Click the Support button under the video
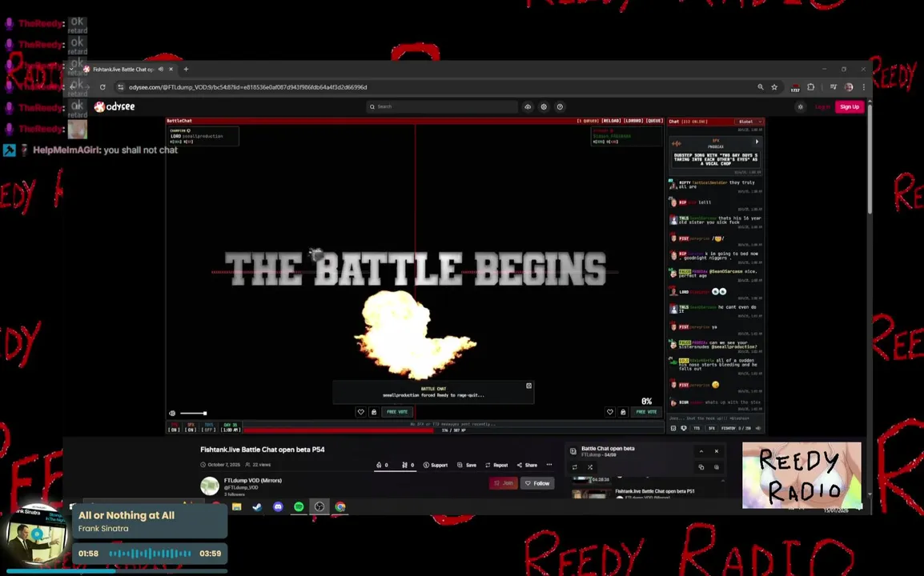Viewport: 924px width, 576px height. point(436,465)
